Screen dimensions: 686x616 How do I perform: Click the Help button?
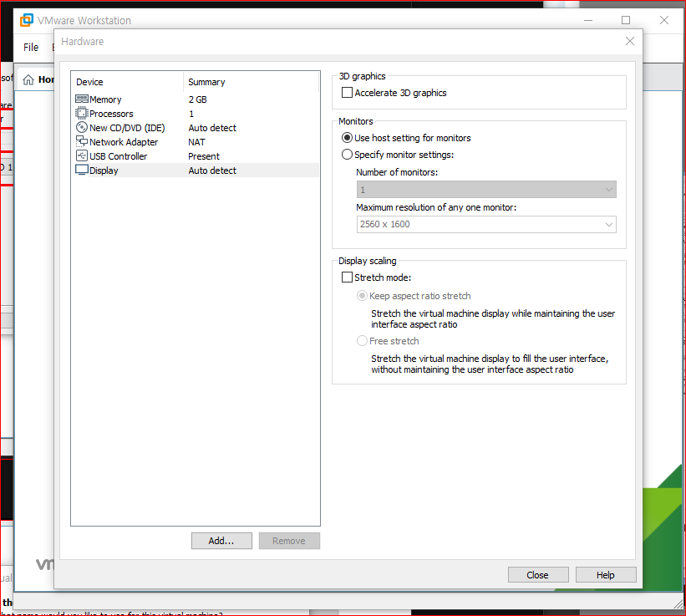(x=606, y=575)
